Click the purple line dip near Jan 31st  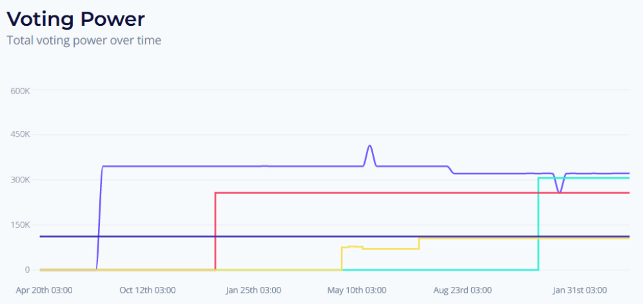(559, 192)
